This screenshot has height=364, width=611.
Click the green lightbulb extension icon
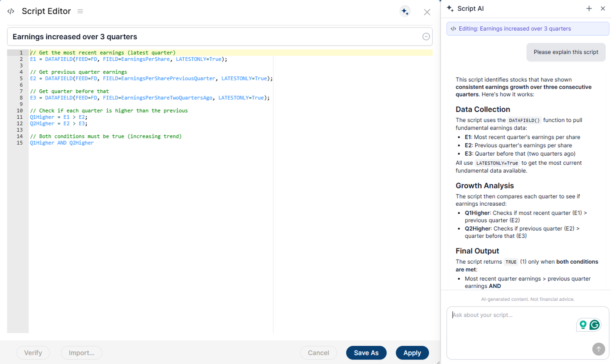click(x=583, y=325)
